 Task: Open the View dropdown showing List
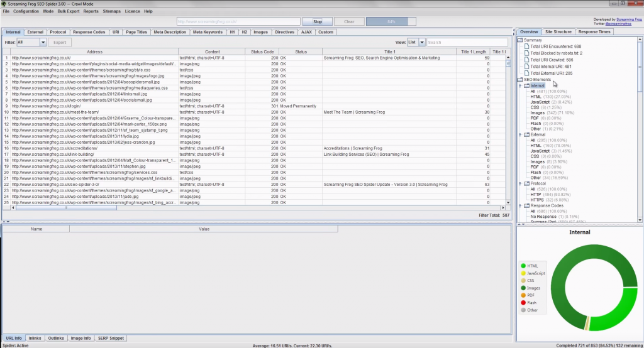pyautogui.click(x=416, y=42)
